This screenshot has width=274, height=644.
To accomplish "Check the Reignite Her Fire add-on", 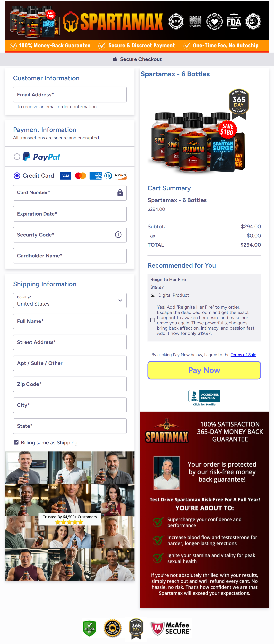I will point(152,320).
